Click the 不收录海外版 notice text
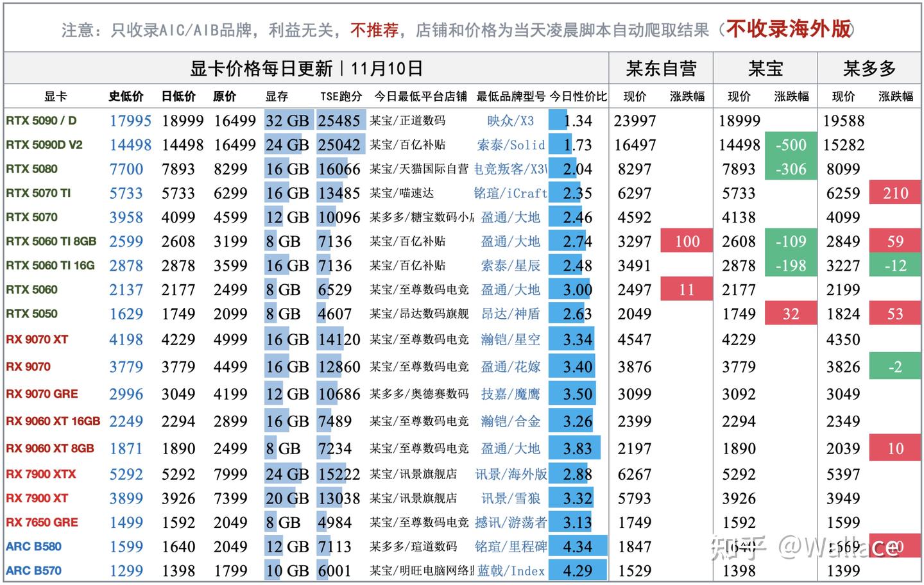Screen dimensions: 924x585 point(790,29)
